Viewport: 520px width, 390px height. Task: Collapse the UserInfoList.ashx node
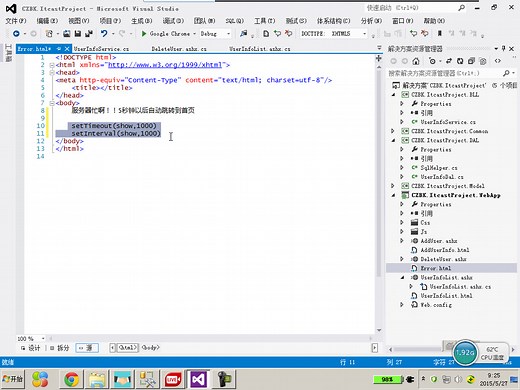point(402,277)
